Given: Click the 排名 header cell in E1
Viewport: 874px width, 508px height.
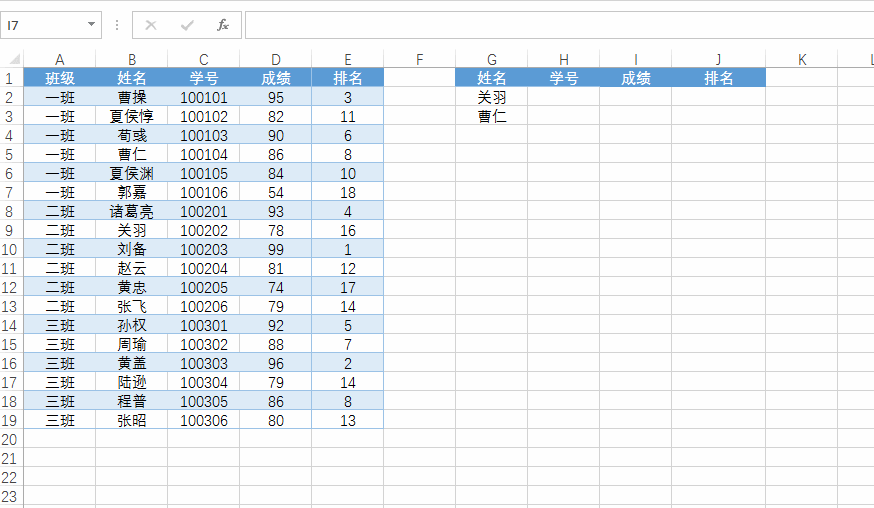Looking at the screenshot, I should coord(347,78).
